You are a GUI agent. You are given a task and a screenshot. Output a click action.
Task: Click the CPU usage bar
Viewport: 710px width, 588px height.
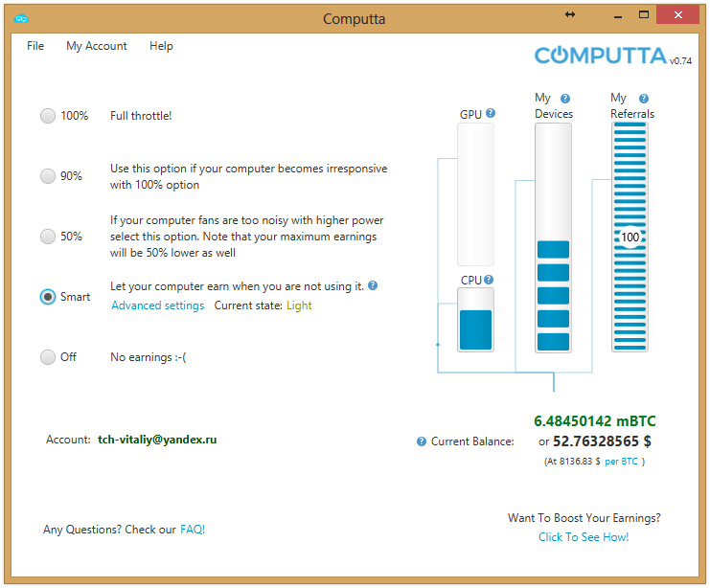point(475,320)
